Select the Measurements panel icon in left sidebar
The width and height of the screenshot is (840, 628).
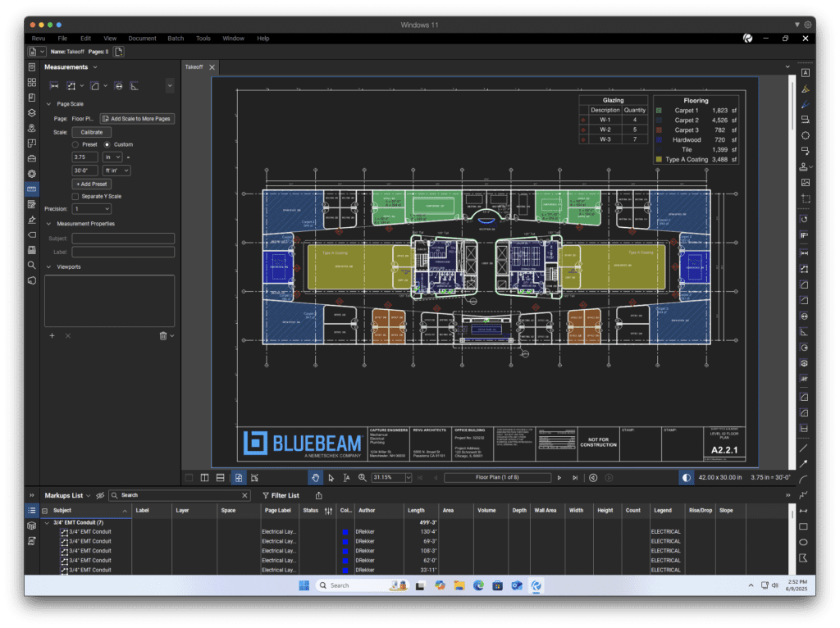[x=31, y=189]
